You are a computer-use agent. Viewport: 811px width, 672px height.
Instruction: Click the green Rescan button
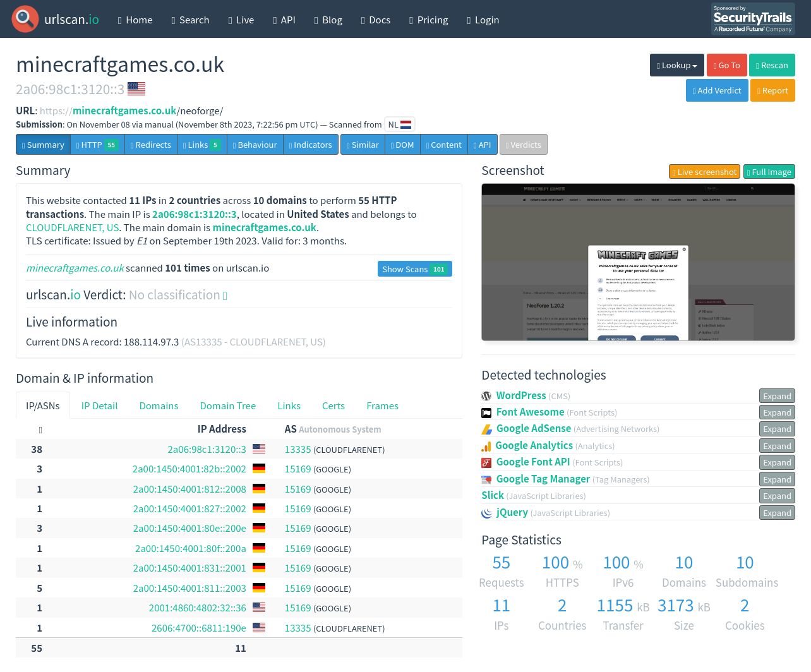(x=772, y=65)
